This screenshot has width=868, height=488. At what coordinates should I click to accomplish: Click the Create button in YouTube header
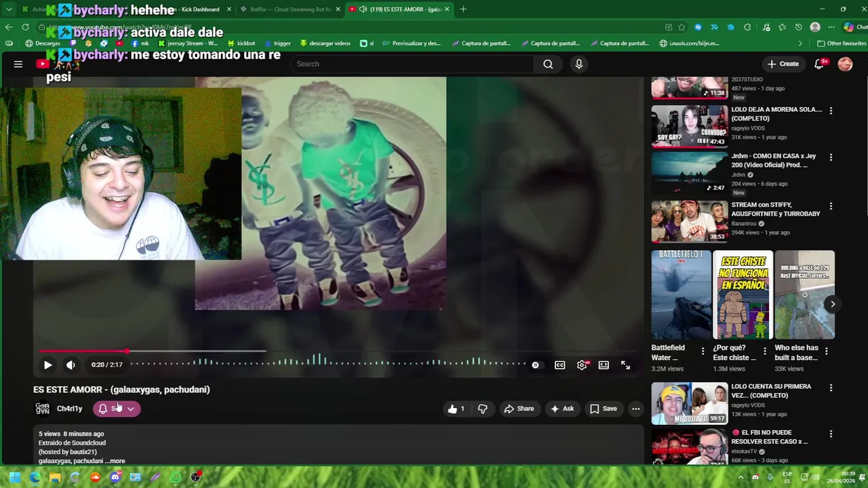click(783, 64)
